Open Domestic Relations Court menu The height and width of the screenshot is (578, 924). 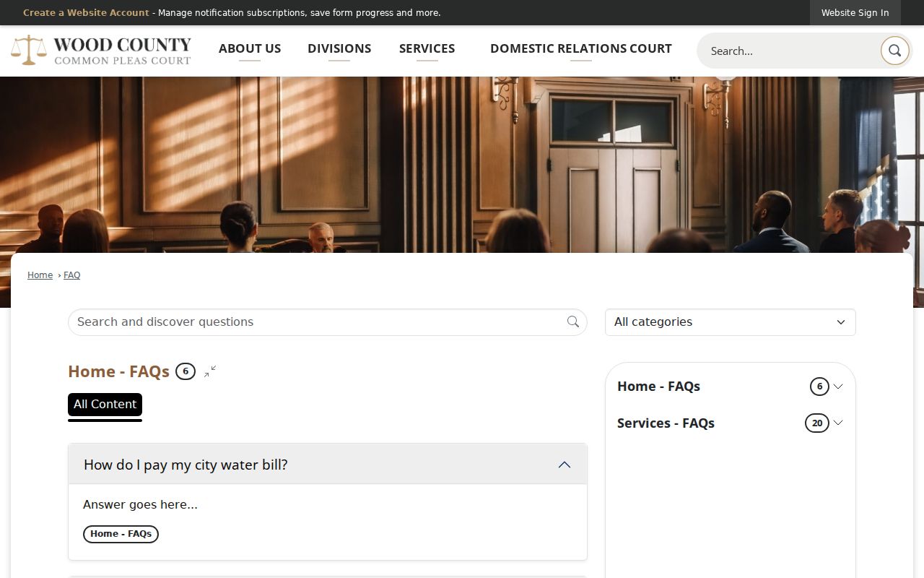(x=581, y=48)
